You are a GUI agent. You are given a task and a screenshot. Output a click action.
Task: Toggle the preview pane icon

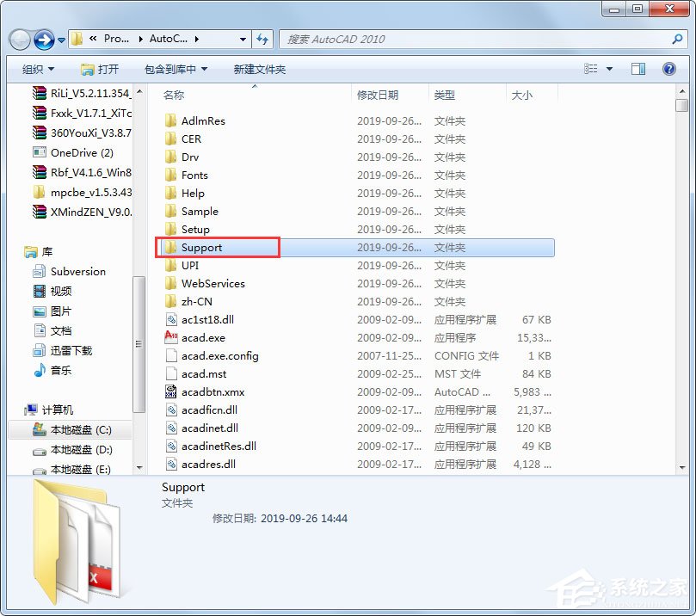coord(637,69)
